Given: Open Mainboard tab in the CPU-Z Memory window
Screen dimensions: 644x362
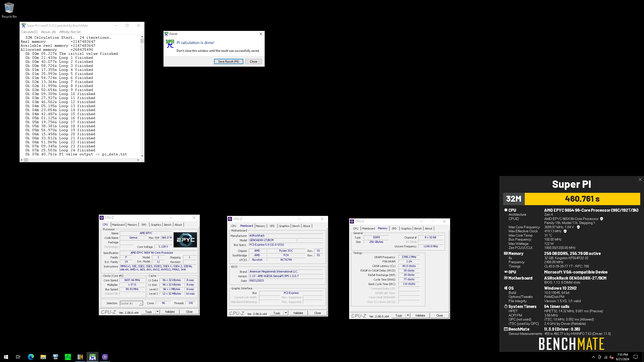Looking at the screenshot, I should (369, 229).
